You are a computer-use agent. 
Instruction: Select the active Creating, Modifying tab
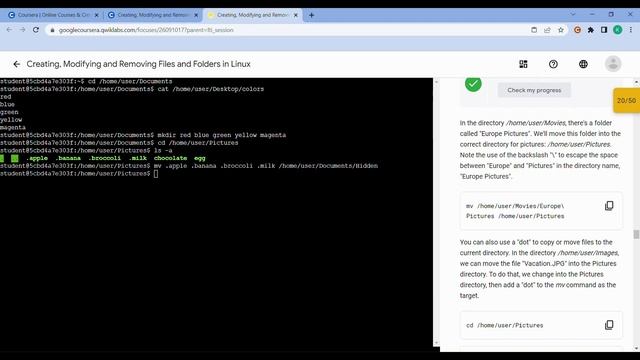pyautogui.click(x=251, y=15)
